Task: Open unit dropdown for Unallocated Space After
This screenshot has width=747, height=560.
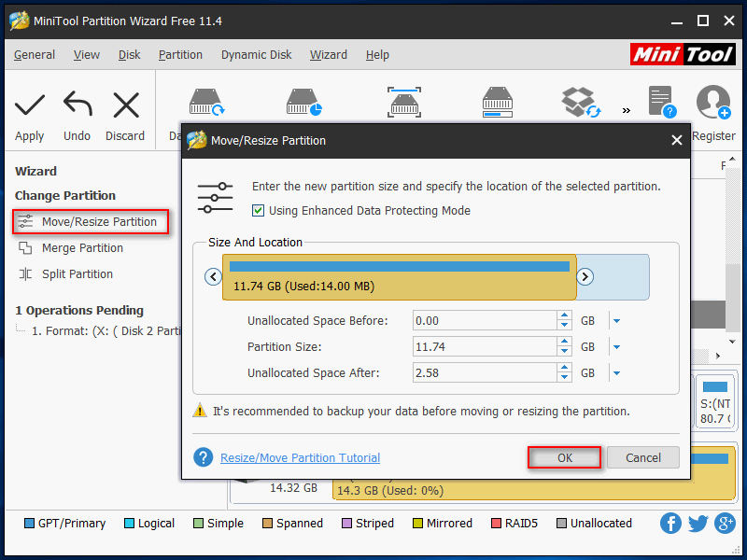Action: point(616,373)
